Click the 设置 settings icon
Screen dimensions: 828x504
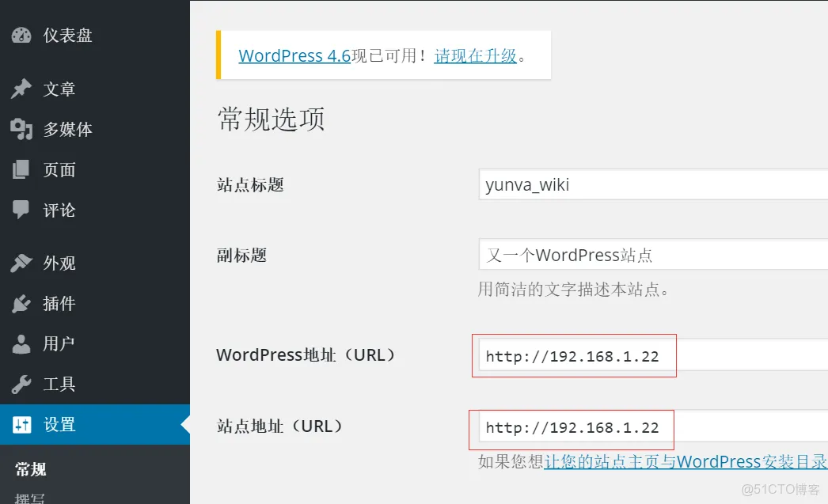pos(21,424)
